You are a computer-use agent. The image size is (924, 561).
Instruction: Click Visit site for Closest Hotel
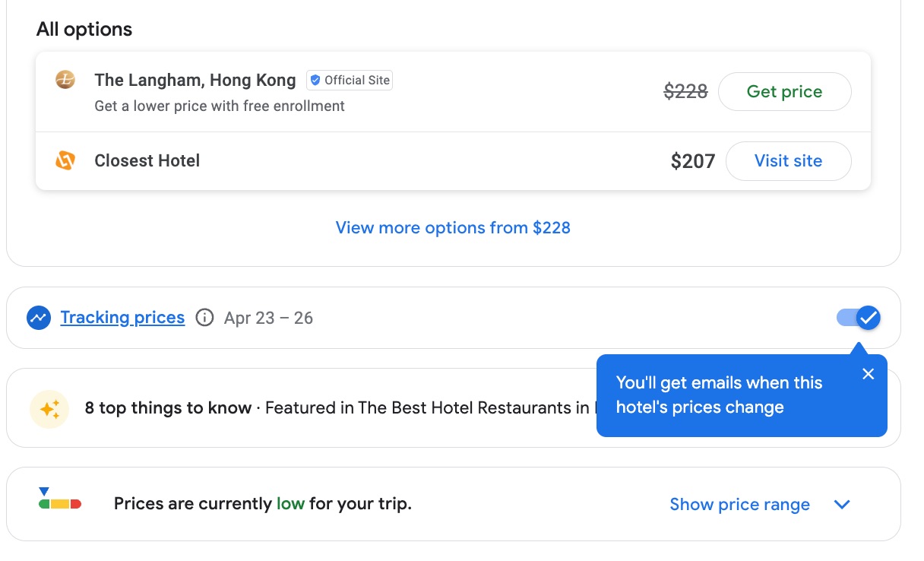(789, 161)
